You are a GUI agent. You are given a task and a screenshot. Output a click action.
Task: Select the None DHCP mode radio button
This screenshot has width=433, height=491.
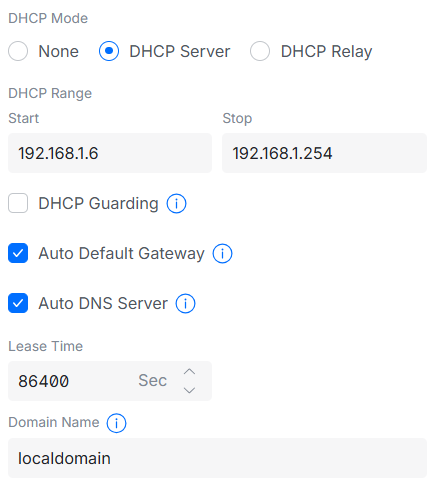(18, 51)
